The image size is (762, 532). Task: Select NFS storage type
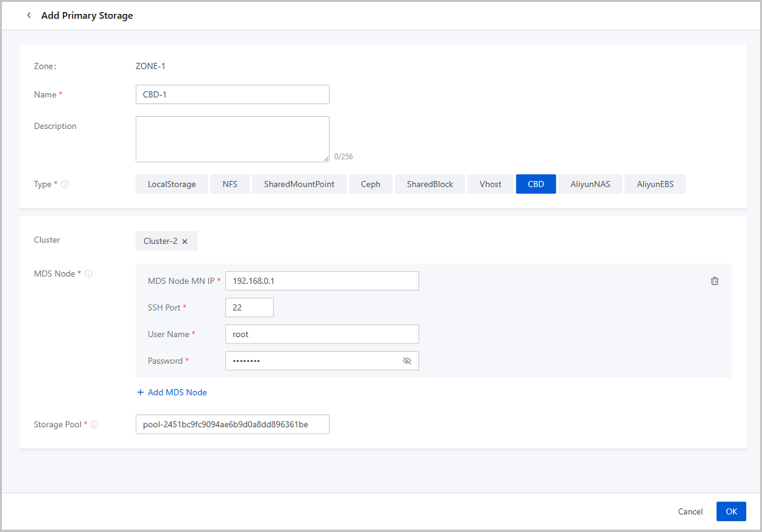tap(230, 184)
